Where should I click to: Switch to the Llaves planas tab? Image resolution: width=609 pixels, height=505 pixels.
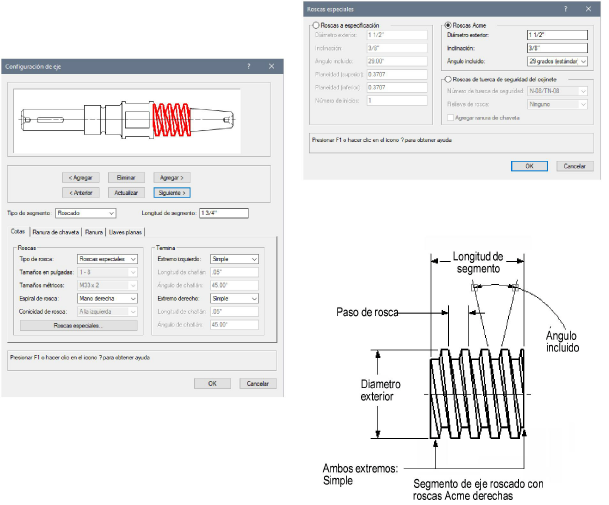tap(125, 232)
